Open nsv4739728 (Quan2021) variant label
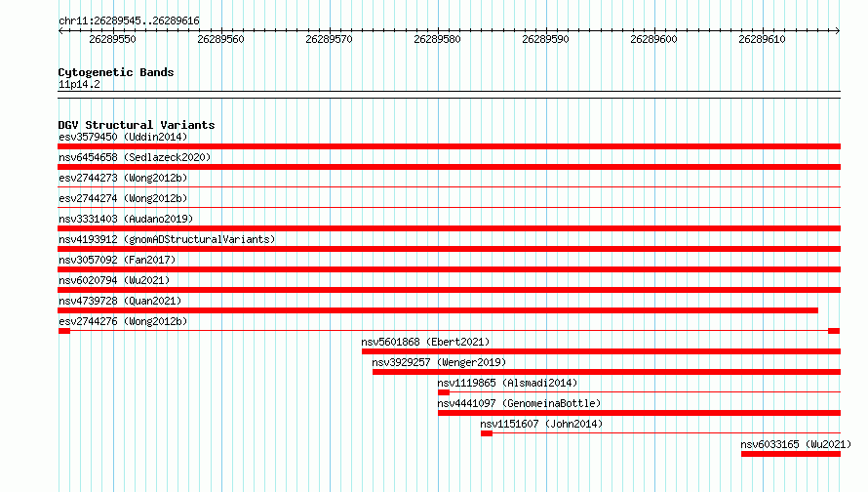Image resolution: width=868 pixels, height=492 pixels. (120, 301)
